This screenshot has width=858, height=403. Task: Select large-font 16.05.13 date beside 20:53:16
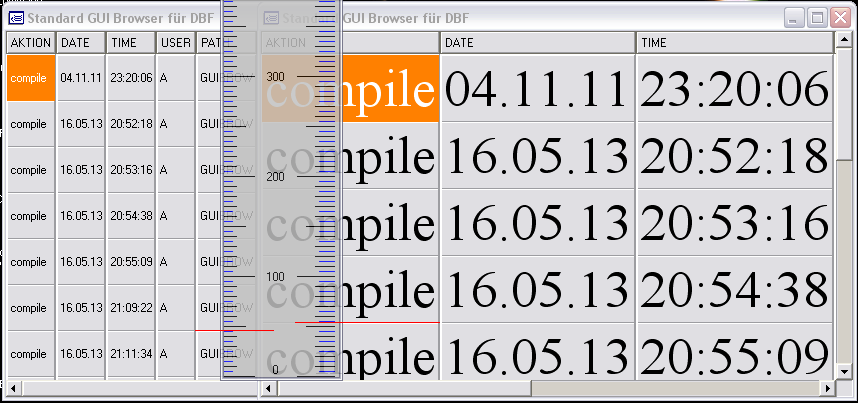[537, 222]
